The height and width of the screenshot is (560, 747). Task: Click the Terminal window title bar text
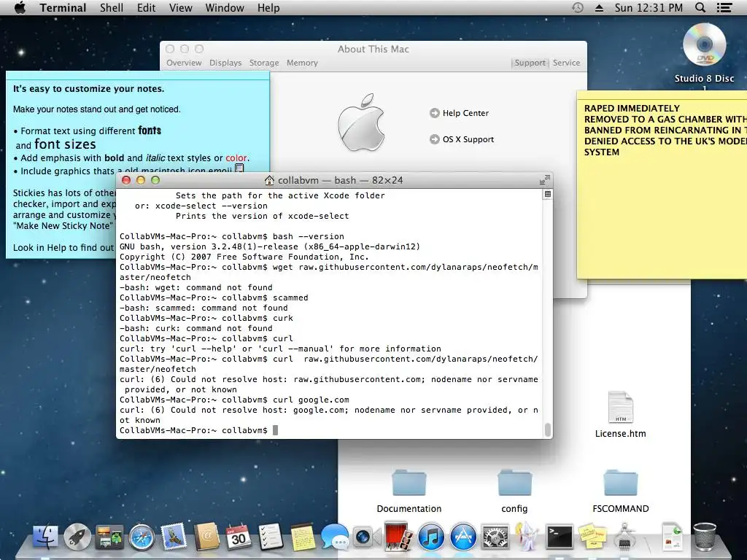click(340, 181)
